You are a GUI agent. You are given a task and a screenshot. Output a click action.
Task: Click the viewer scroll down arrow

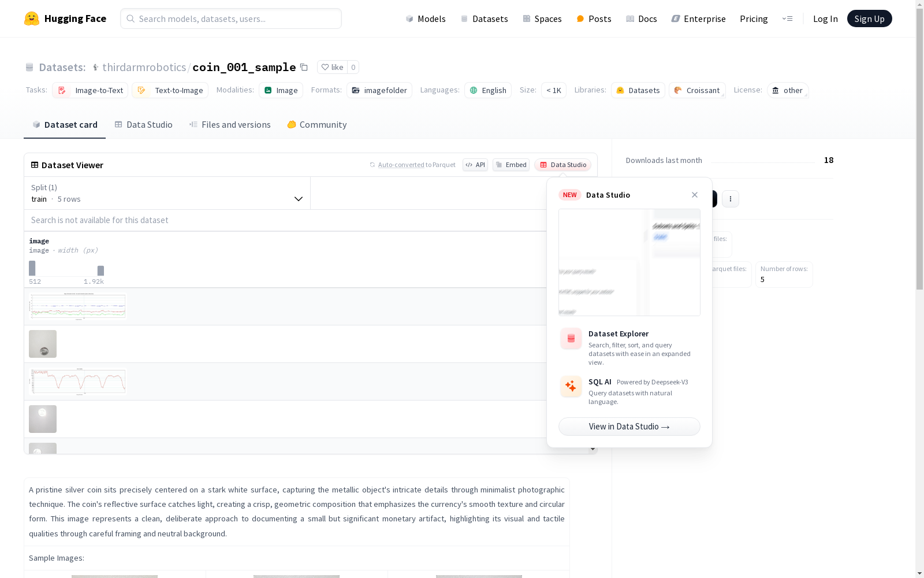[x=593, y=449]
